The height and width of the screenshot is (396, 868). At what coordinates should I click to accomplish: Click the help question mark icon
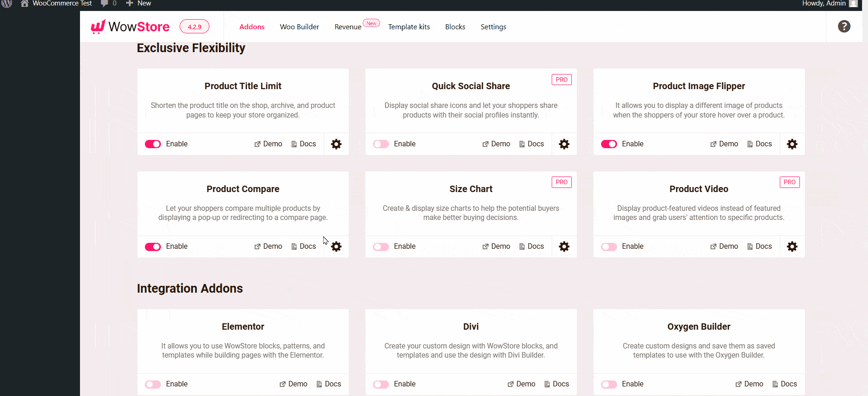point(844,27)
